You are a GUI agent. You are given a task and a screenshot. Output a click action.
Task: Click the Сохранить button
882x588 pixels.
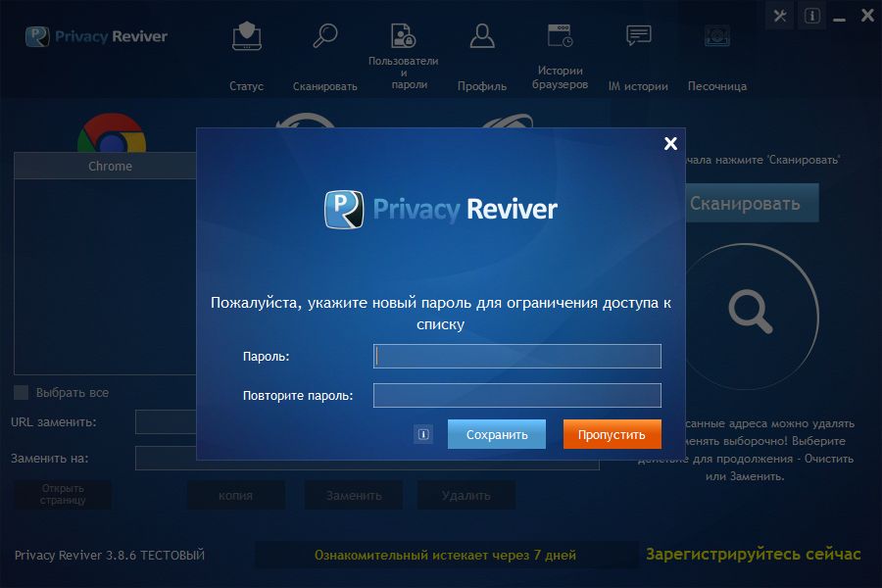497,434
